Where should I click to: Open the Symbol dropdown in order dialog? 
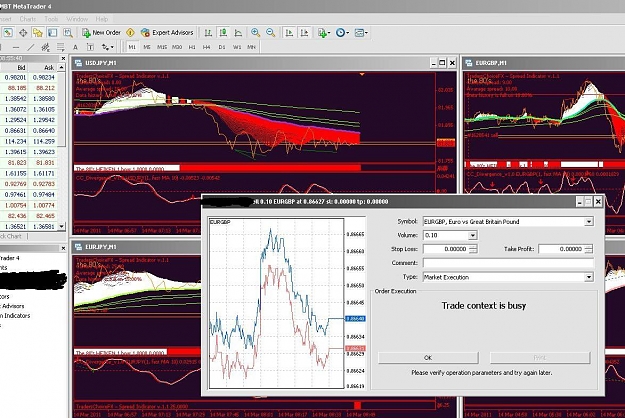(589, 222)
